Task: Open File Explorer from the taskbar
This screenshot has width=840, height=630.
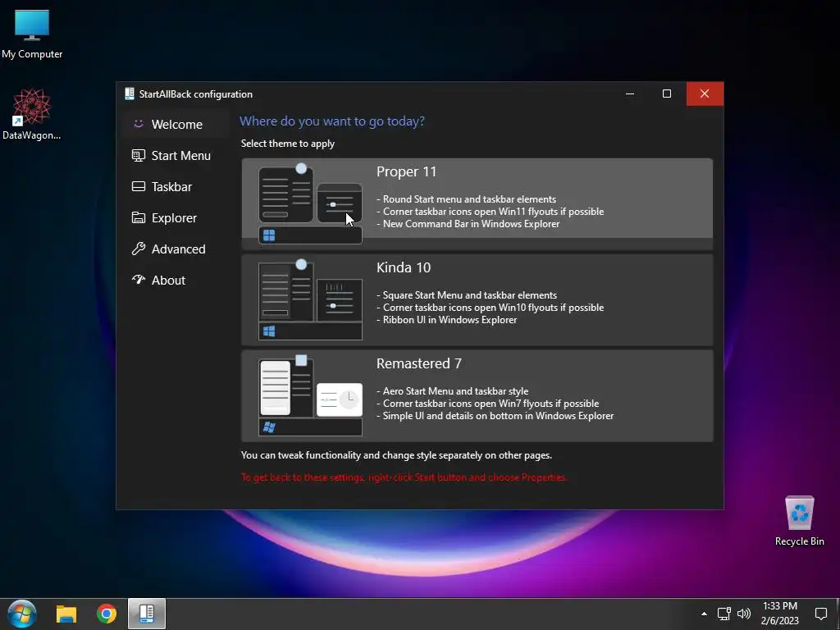Action: pos(66,614)
